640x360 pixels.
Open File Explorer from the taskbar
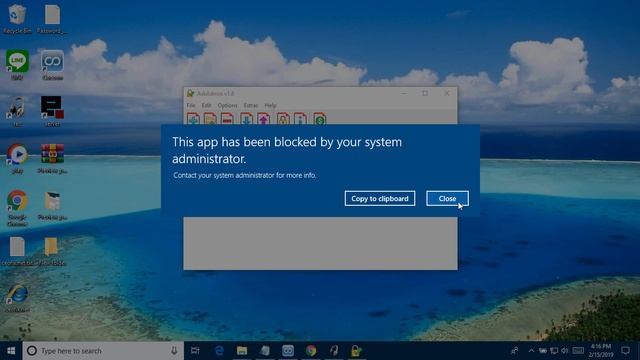[242, 351]
